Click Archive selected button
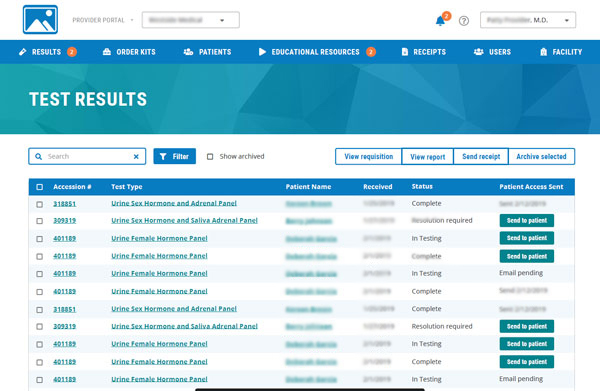Image resolution: width=600 pixels, height=391 pixels. (x=541, y=156)
